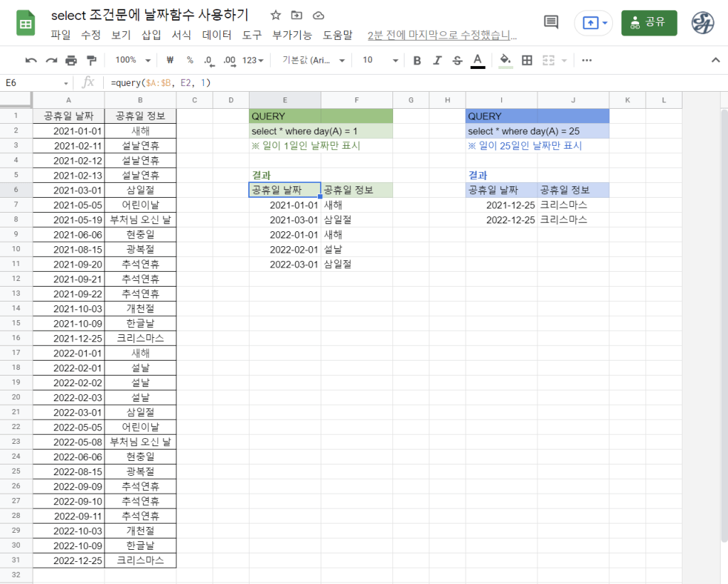Open the borders grid icon
Image resolution: width=728 pixels, height=584 pixels.
point(527,60)
